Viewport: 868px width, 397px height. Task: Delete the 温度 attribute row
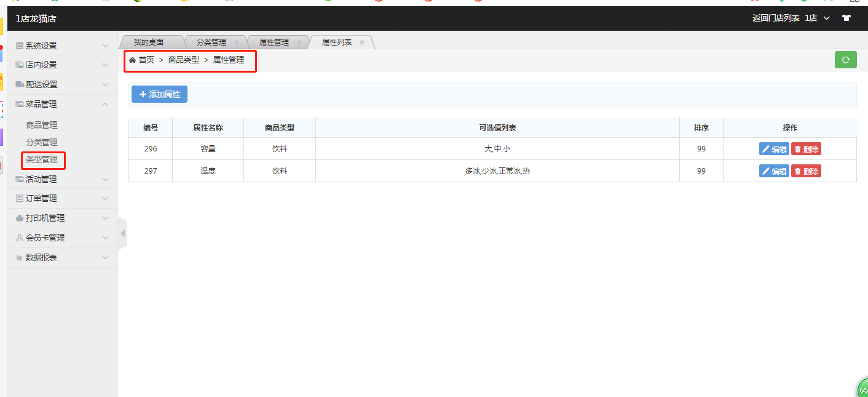point(806,171)
